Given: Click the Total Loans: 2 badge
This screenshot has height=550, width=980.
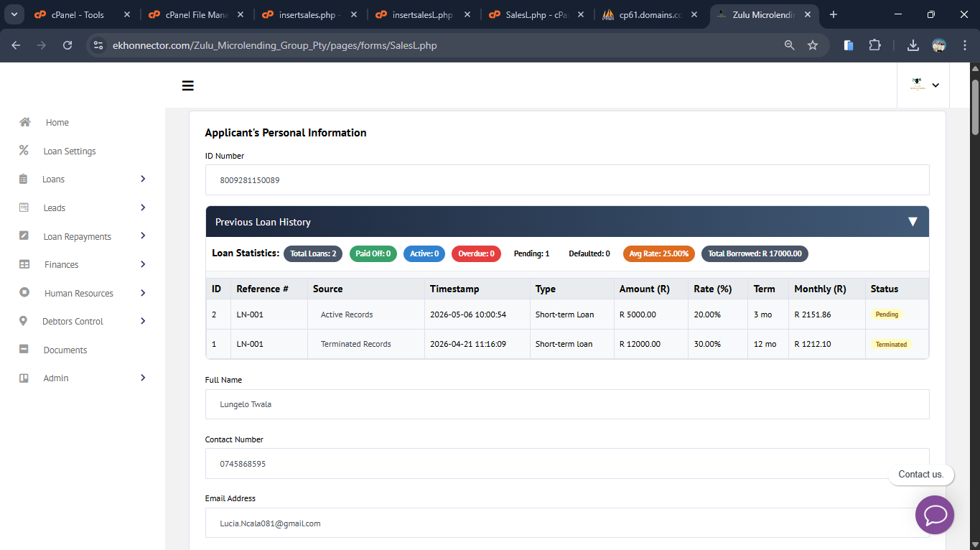Looking at the screenshot, I should point(313,253).
